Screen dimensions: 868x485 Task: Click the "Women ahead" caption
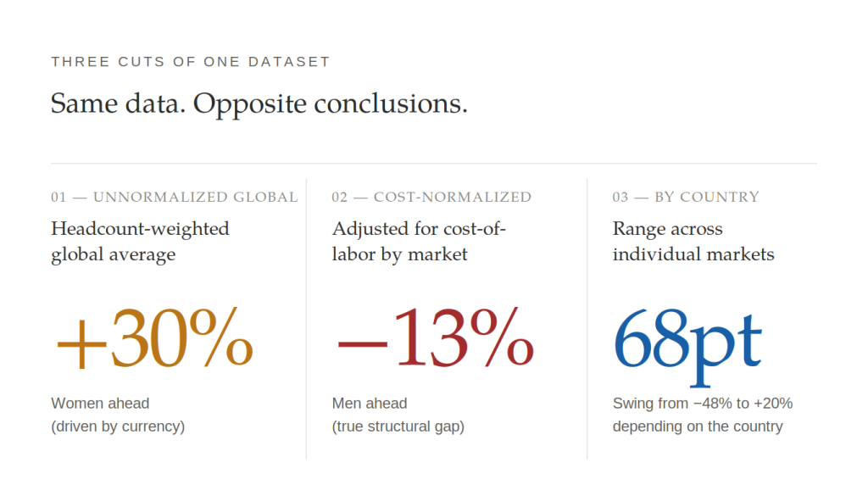tap(100, 404)
